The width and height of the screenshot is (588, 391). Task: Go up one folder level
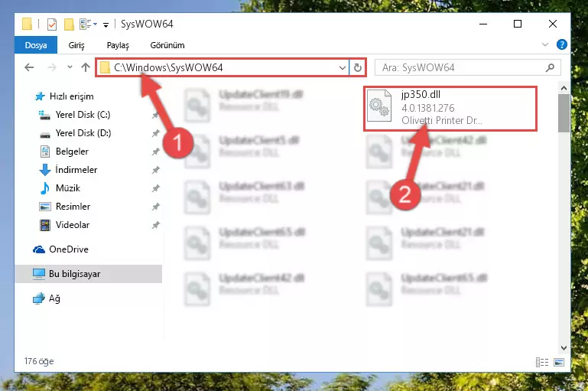point(86,67)
